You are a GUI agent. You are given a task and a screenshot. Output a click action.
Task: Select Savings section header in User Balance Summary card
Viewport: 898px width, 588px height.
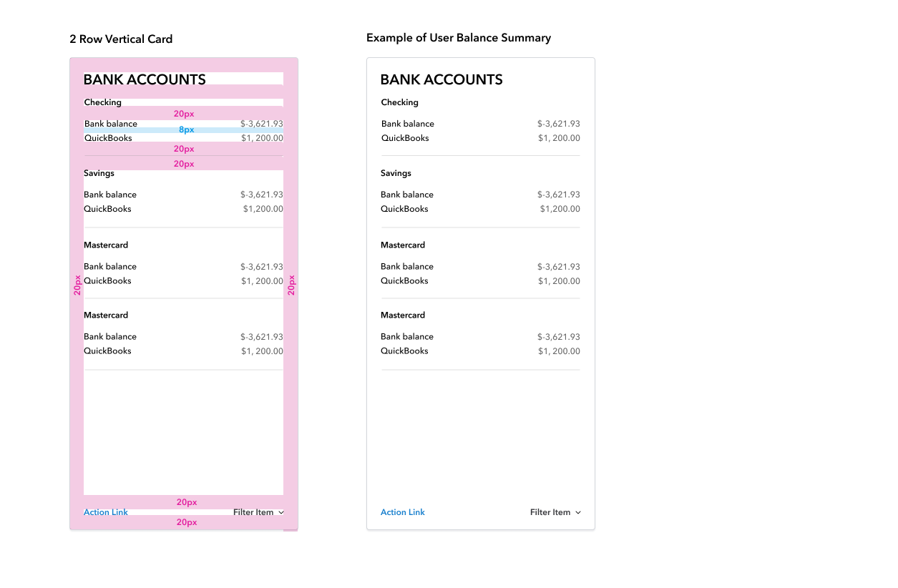click(x=396, y=173)
